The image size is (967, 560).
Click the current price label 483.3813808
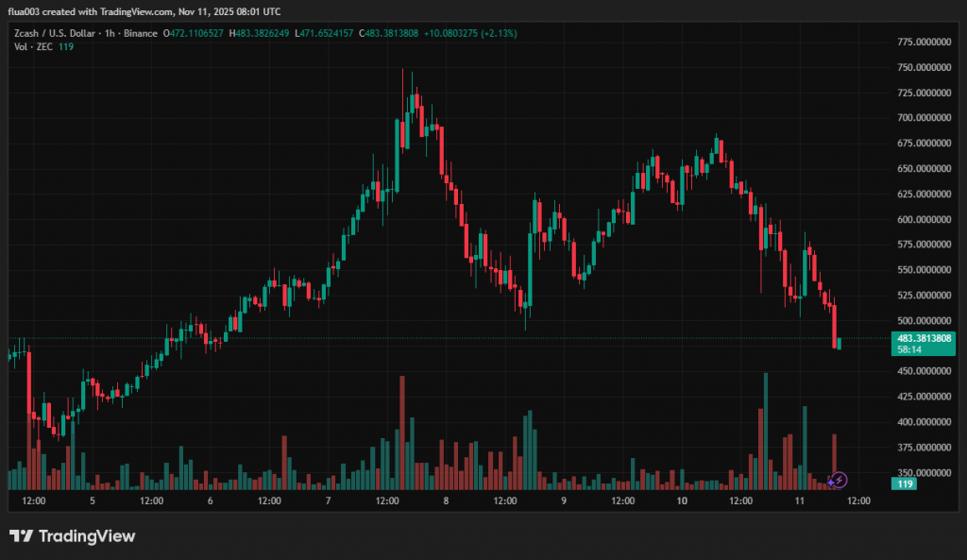[x=924, y=338]
